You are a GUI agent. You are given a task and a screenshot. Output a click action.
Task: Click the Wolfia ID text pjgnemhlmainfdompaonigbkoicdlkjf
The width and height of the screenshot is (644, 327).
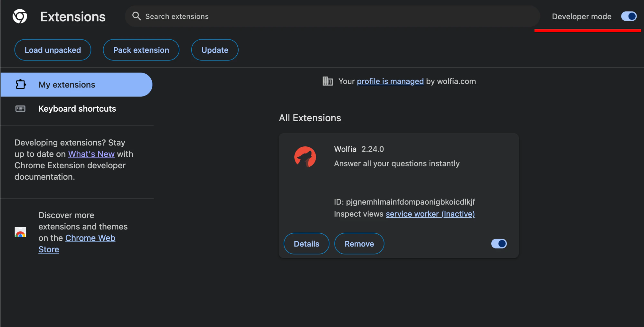coord(411,202)
